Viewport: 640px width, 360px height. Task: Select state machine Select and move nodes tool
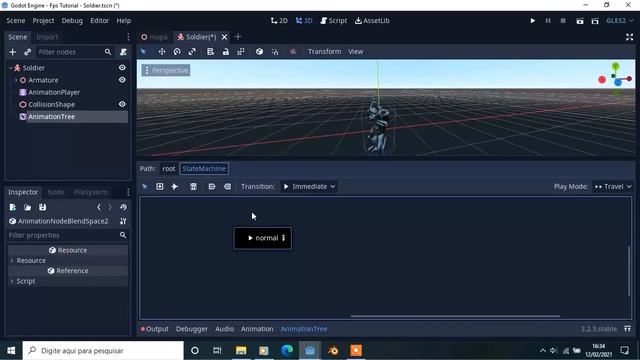click(144, 187)
